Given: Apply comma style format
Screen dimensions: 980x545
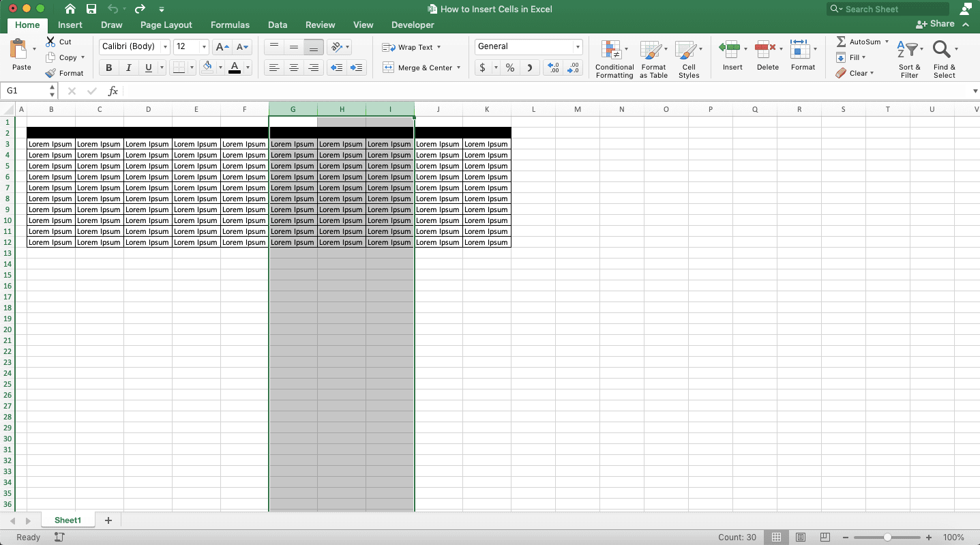Looking at the screenshot, I should pyautogui.click(x=529, y=68).
